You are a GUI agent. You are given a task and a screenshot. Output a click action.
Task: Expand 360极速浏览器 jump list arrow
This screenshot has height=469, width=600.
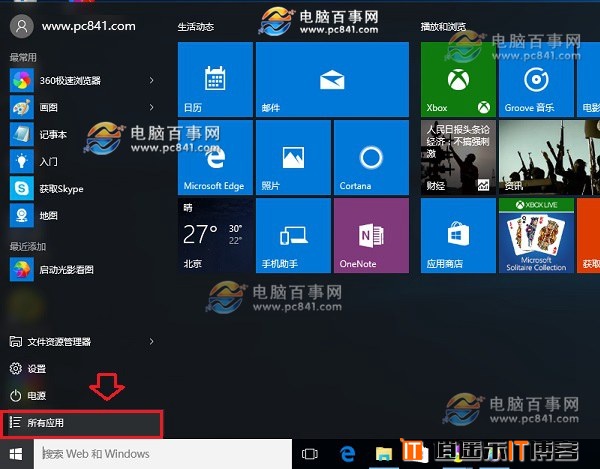coord(152,80)
